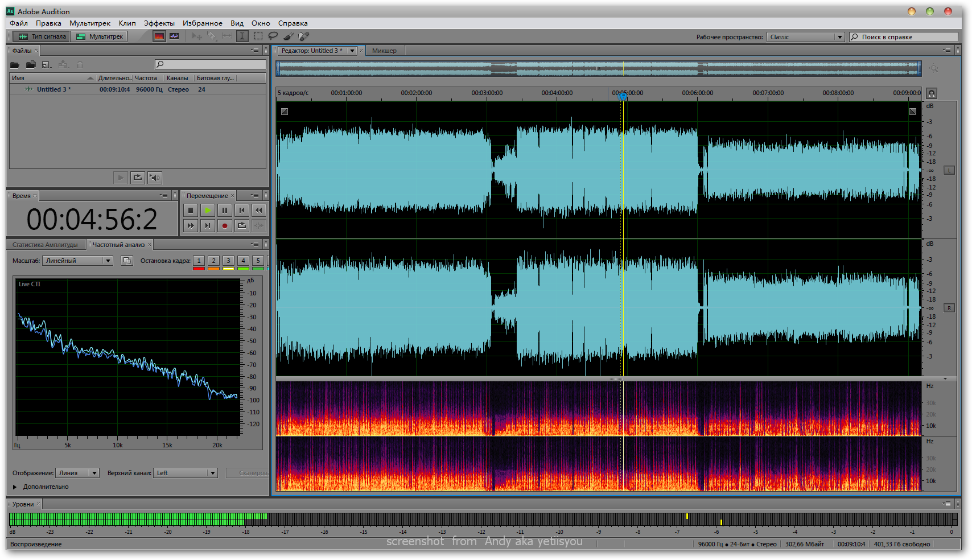Click the headphone icon on the timeline ruler
This screenshot has height=560, width=972.
coord(932,93)
